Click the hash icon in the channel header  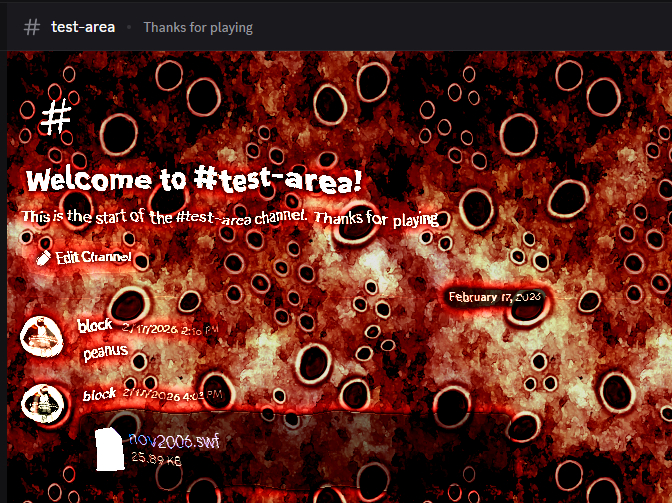[32, 27]
